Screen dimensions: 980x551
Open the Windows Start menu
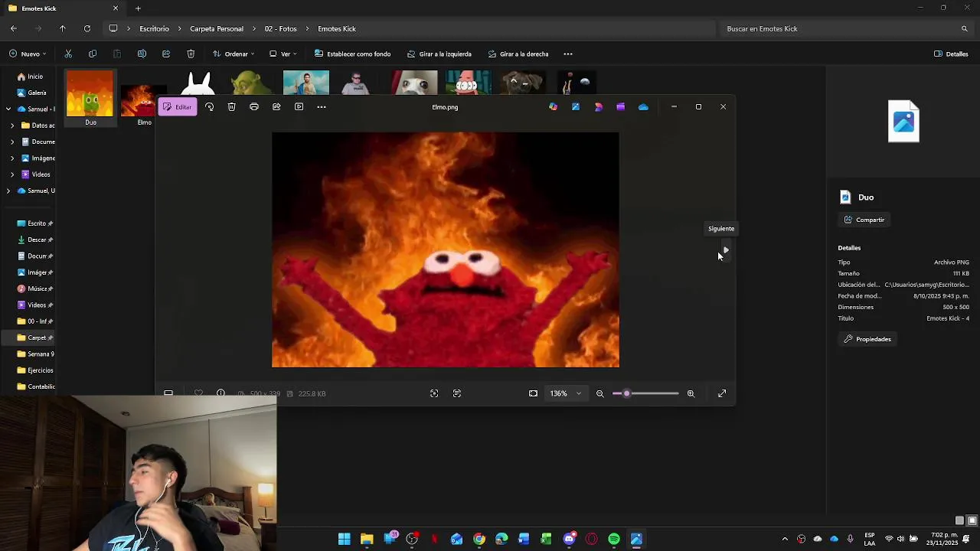click(x=345, y=540)
